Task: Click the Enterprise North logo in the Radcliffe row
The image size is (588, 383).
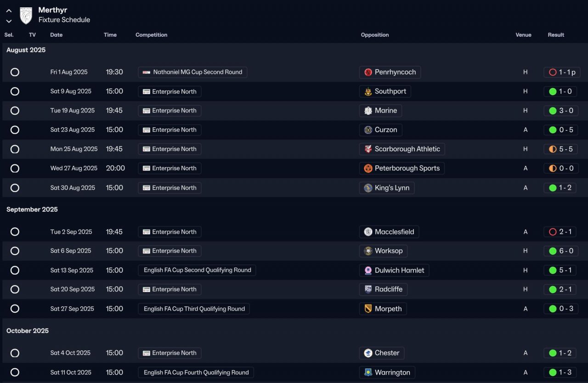Action: (x=147, y=290)
